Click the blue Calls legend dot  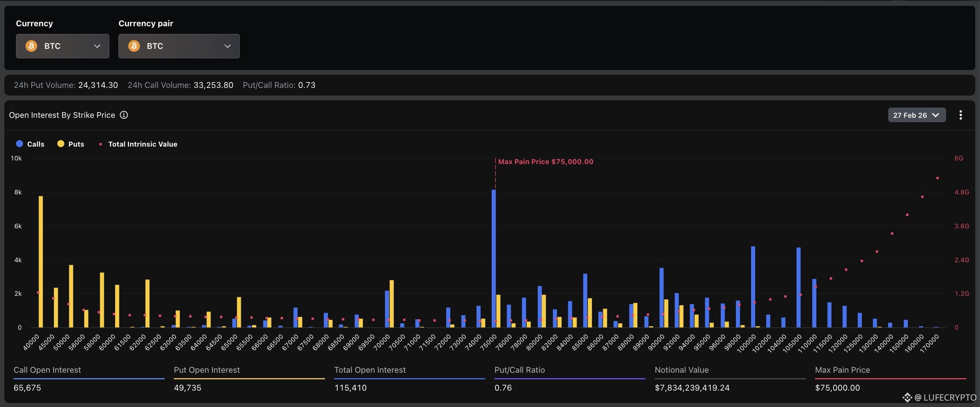pyautogui.click(x=19, y=144)
